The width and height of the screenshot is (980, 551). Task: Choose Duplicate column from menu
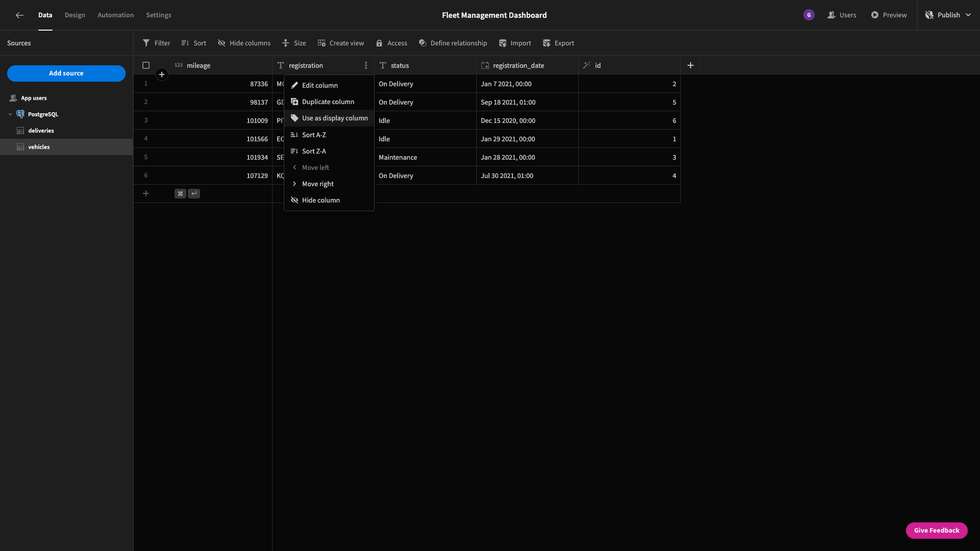[329, 102]
